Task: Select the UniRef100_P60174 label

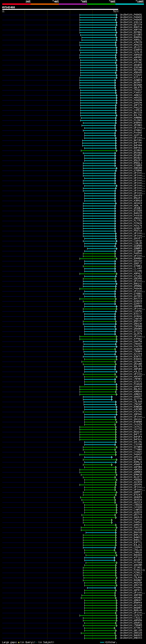Action: coord(131,226)
